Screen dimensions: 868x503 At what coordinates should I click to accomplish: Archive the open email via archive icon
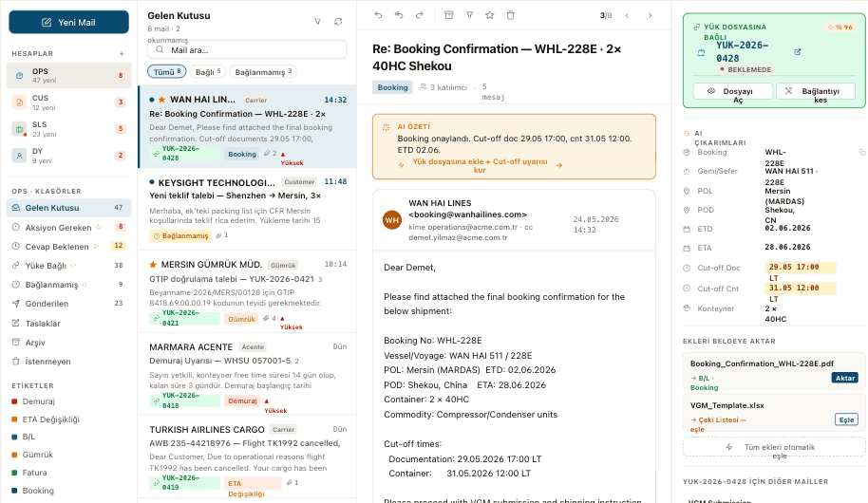click(x=449, y=15)
